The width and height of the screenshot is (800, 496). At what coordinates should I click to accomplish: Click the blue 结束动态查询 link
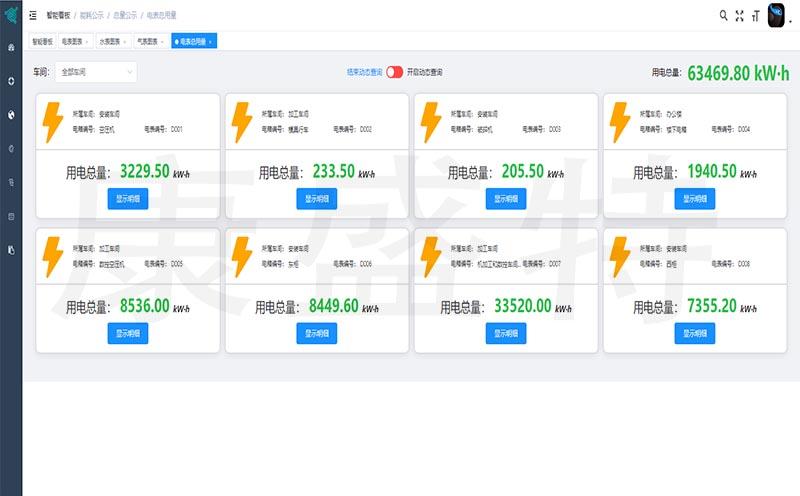pyautogui.click(x=364, y=72)
